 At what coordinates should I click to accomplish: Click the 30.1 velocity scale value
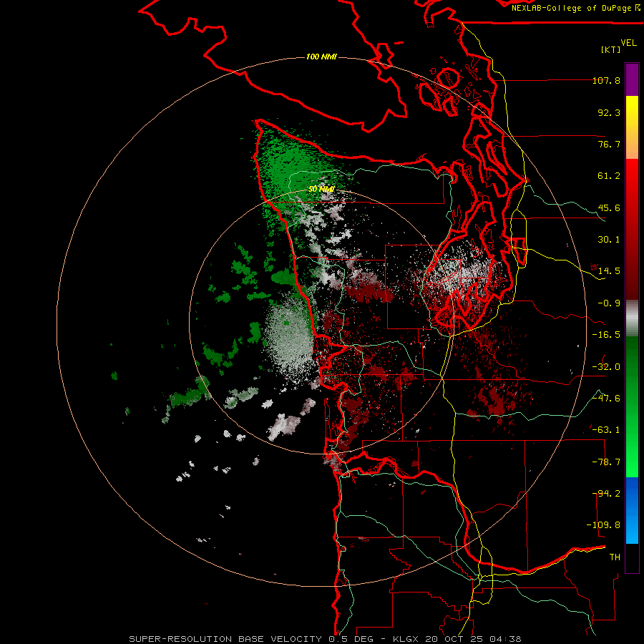[x=609, y=240]
